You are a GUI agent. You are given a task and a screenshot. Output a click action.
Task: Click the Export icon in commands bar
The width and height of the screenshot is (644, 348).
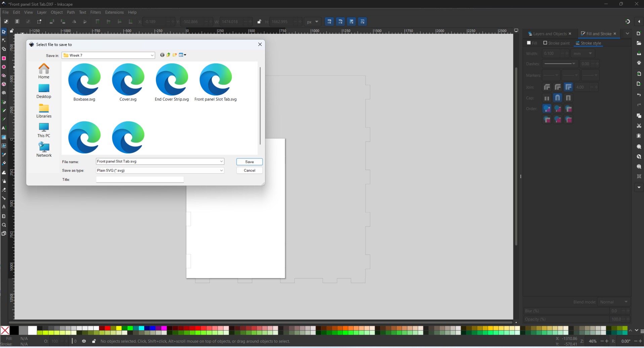pyautogui.click(x=639, y=84)
